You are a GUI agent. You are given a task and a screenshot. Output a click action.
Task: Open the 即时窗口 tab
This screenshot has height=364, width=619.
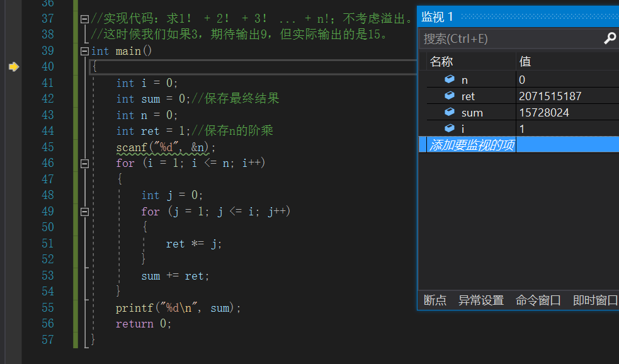coord(595,300)
